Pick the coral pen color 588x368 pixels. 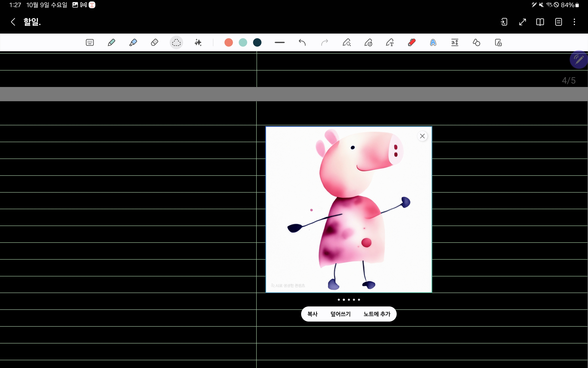[229, 43]
